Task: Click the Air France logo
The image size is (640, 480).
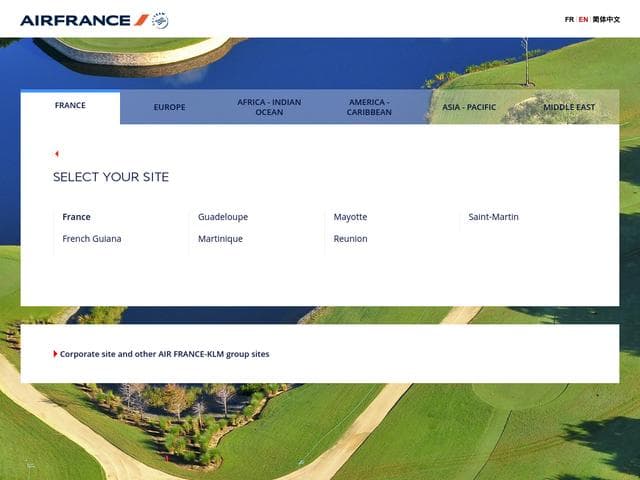Action: click(85, 20)
